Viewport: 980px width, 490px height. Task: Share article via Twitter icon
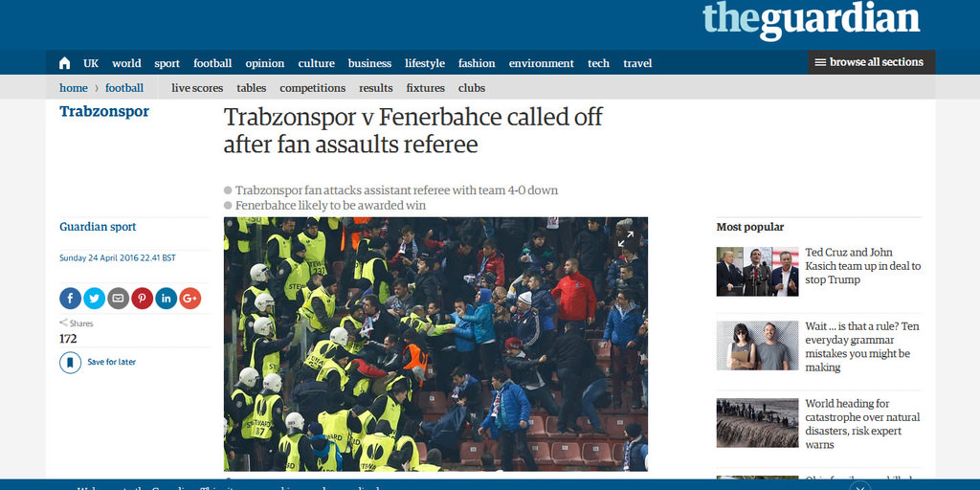[x=95, y=299]
